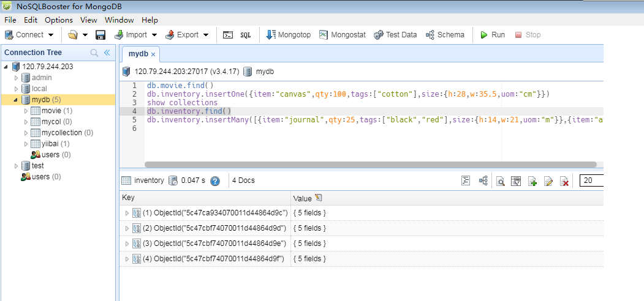The image size is (644, 301).
Task: Open the Edit menu
Action: [x=31, y=20]
